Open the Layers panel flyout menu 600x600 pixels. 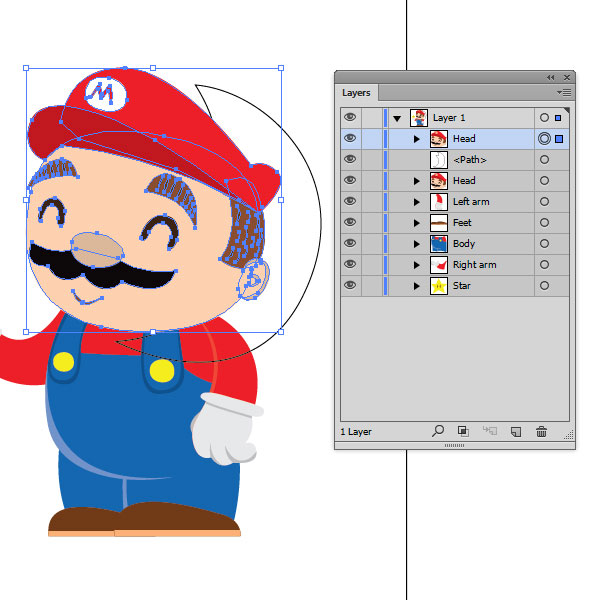point(563,92)
